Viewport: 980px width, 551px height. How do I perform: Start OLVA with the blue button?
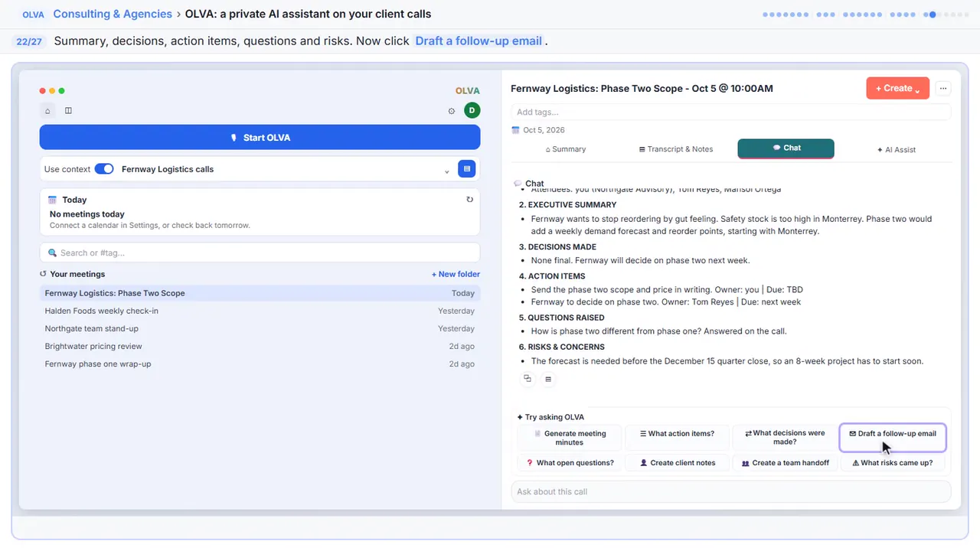point(260,138)
